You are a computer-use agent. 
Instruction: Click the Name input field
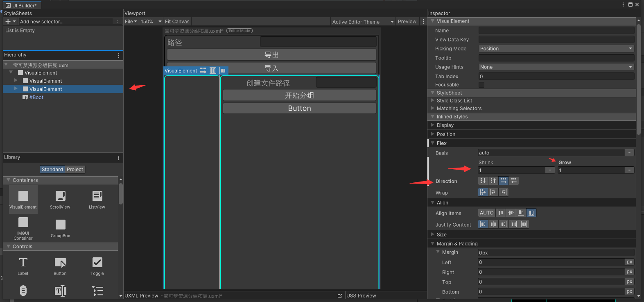[556, 30]
